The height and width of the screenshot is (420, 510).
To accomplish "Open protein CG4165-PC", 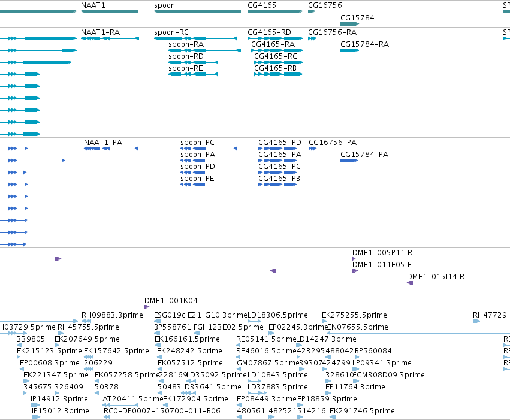I will point(279,167).
